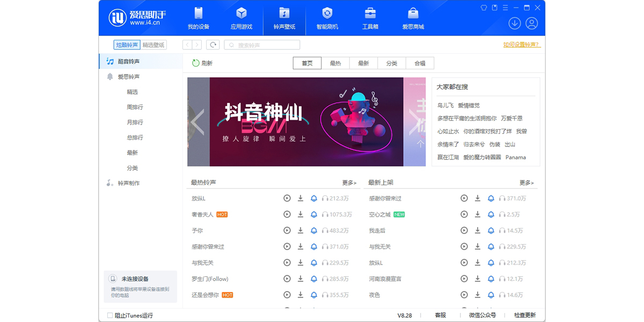The image size is (644, 322).
Task: Click 更多> next to 最热铃声
Action: [x=349, y=183]
